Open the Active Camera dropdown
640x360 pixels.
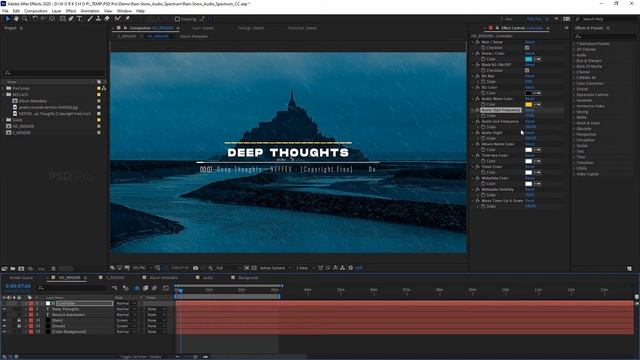point(275,268)
